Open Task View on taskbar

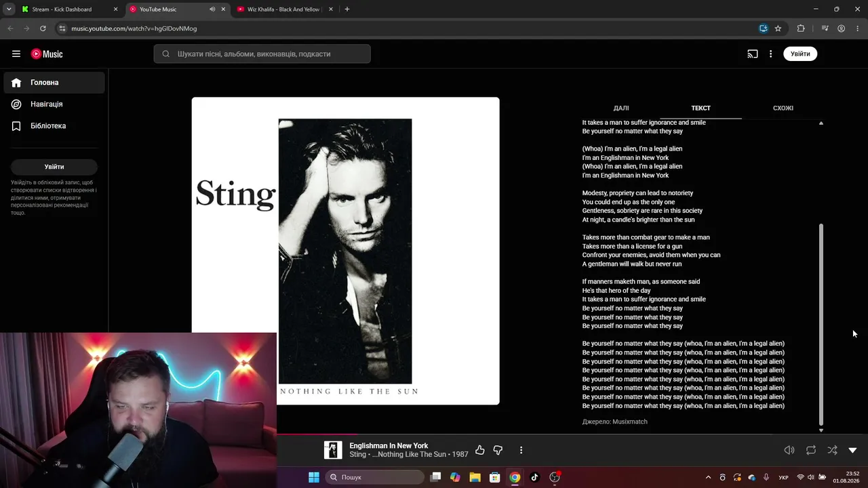click(435, 477)
